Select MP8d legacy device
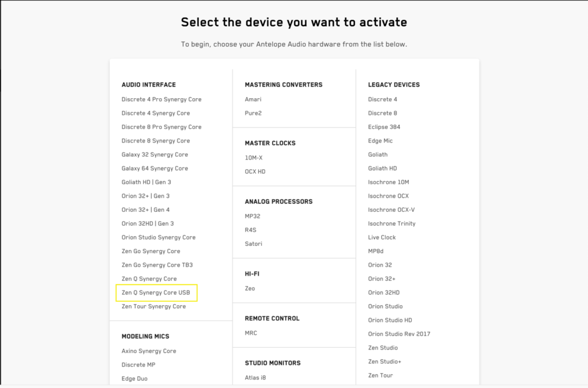The width and height of the screenshot is (588, 388). coord(376,251)
